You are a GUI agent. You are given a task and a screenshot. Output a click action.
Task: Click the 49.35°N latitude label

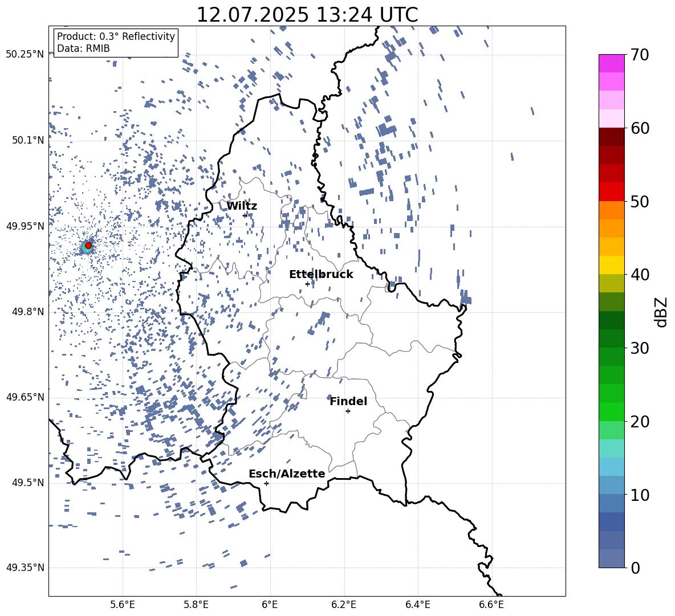click(25, 568)
